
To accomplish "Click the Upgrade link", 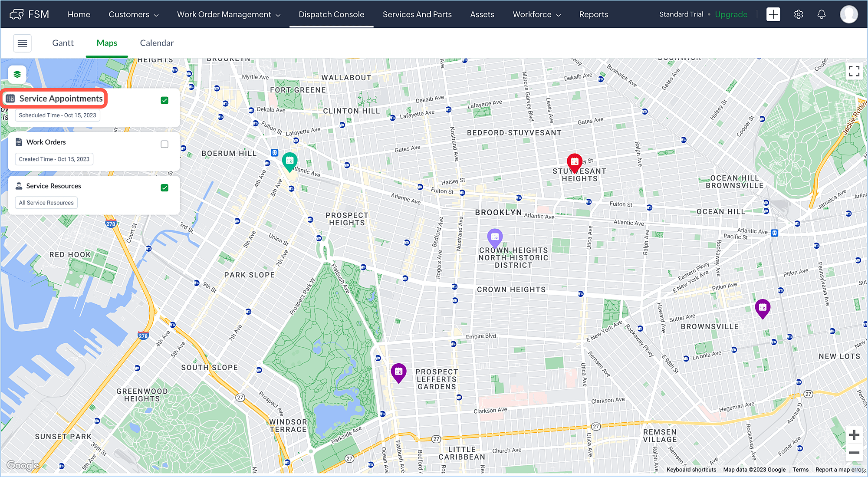I will pyautogui.click(x=731, y=14).
